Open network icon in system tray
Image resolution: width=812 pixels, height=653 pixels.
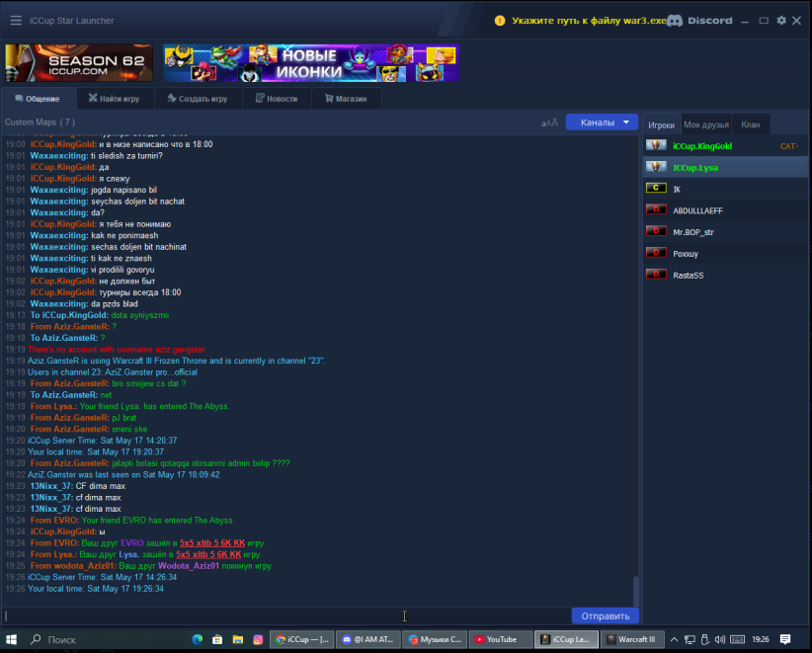690,639
